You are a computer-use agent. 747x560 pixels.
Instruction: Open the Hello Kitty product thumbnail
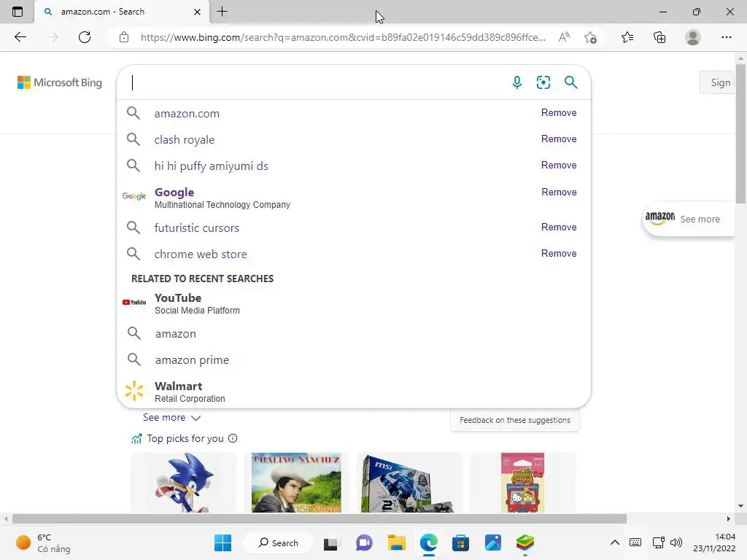click(522, 483)
